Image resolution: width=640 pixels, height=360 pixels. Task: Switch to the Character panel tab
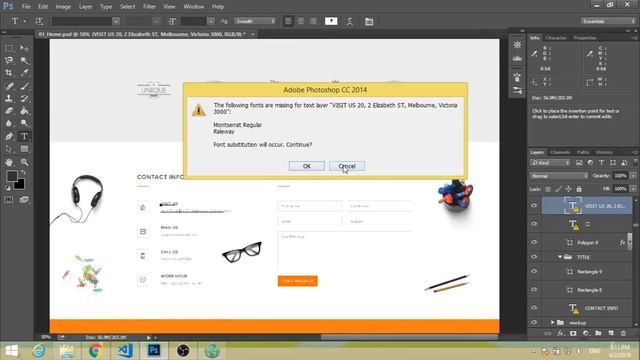(x=556, y=38)
